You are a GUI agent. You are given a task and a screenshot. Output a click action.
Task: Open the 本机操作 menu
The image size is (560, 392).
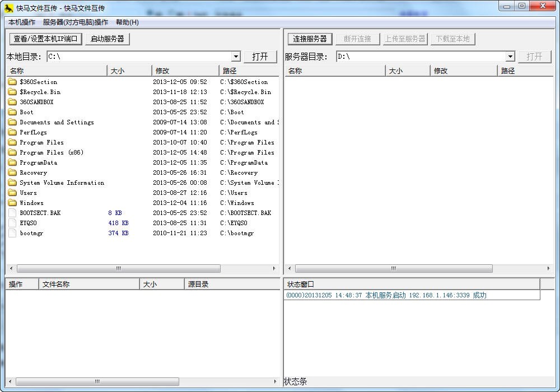[x=22, y=22]
